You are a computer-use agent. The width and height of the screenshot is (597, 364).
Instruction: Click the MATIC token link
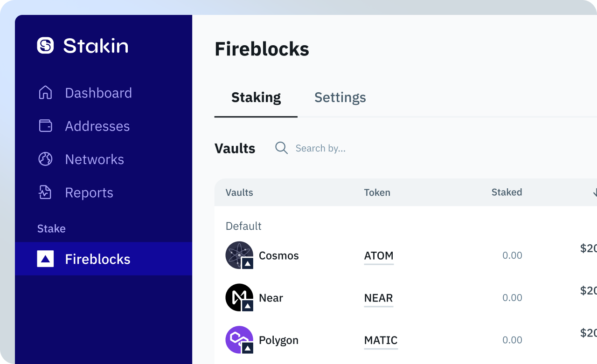(x=381, y=341)
